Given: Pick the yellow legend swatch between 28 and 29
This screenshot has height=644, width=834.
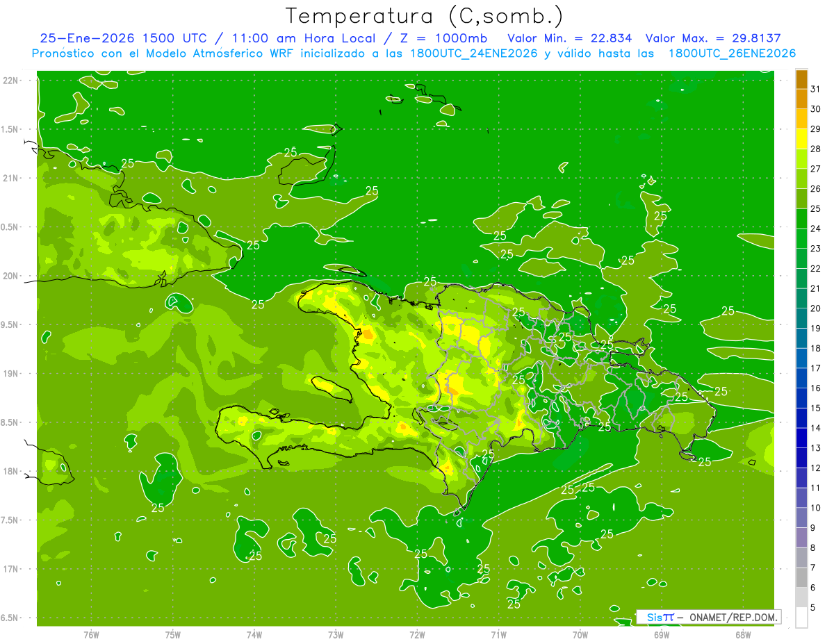Looking at the screenshot, I should pyautogui.click(x=801, y=139).
